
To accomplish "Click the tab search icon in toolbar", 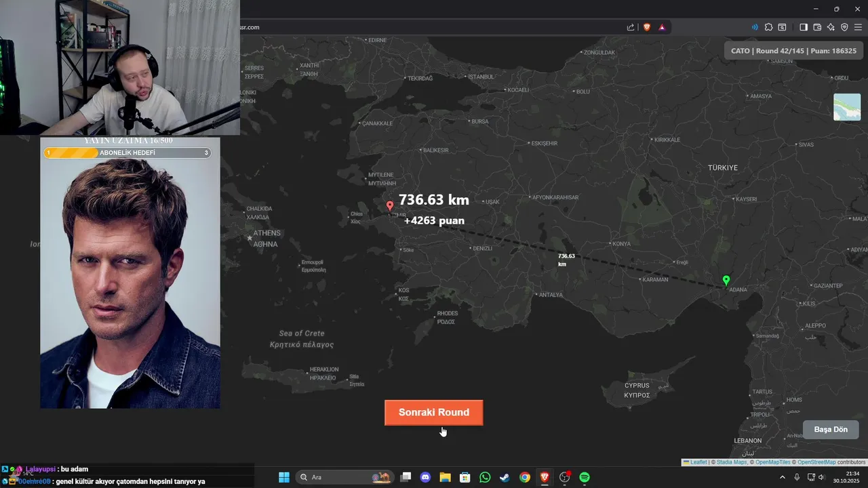I will click(782, 27).
